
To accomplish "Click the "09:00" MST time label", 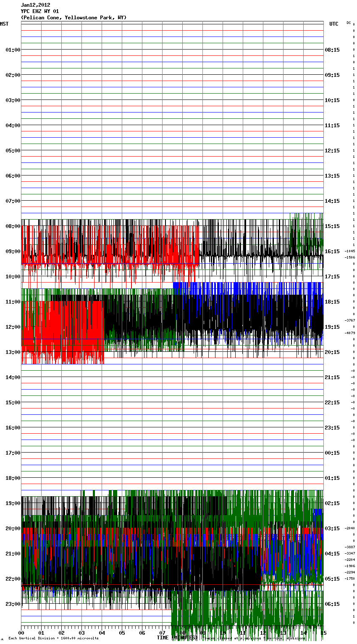I will point(13,251).
